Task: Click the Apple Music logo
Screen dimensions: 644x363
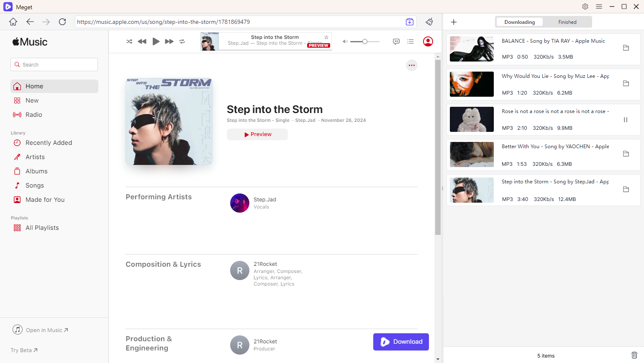Action: point(30,42)
